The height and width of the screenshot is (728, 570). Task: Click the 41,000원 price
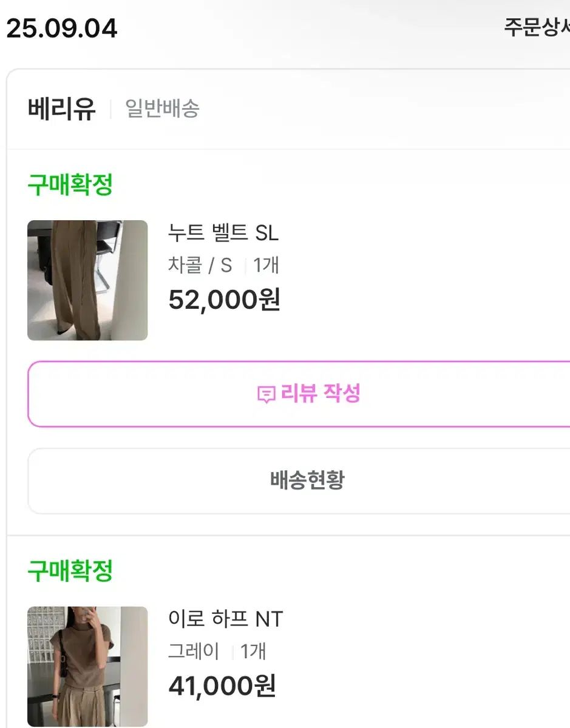222,686
